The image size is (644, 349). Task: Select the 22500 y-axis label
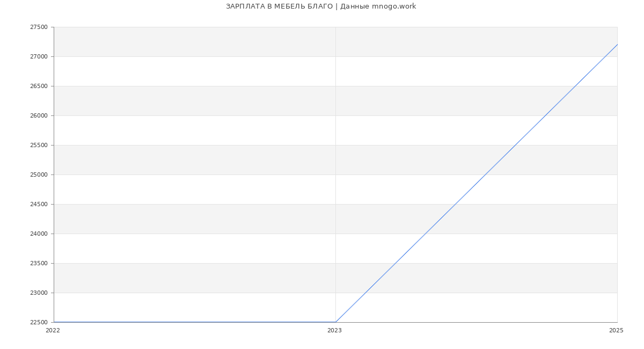point(39,323)
